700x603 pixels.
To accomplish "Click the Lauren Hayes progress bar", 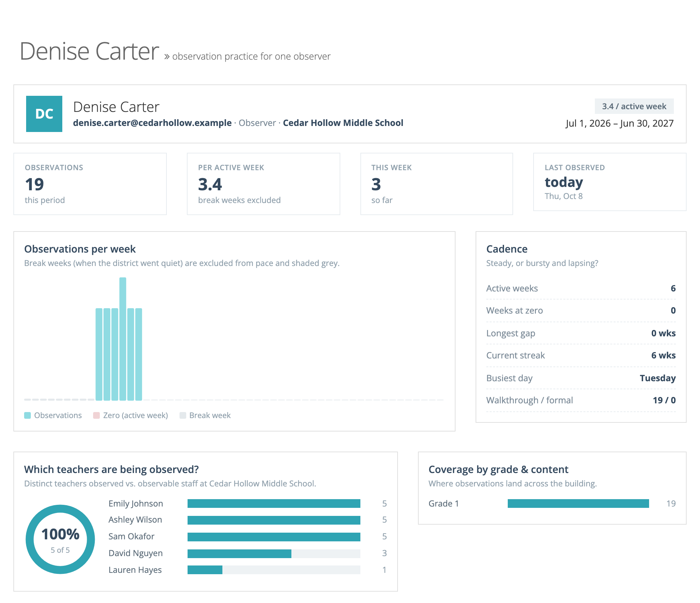I will 274,570.
